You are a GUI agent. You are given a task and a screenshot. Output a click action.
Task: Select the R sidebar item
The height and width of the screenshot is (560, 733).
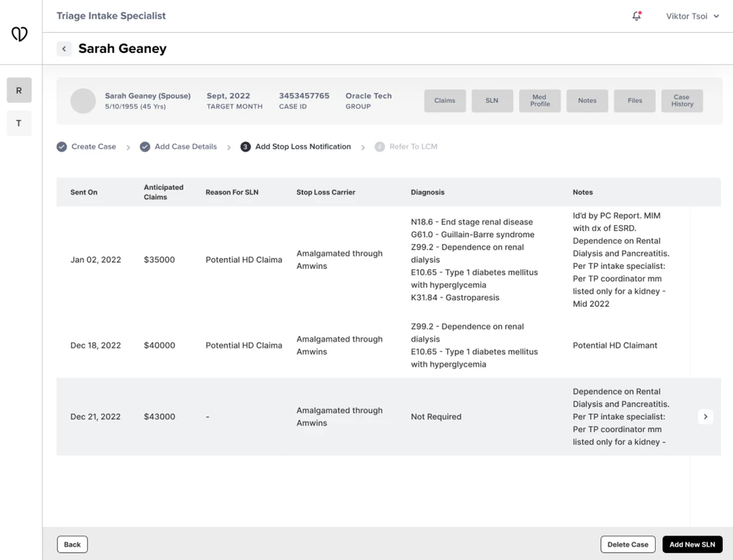pyautogui.click(x=19, y=90)
